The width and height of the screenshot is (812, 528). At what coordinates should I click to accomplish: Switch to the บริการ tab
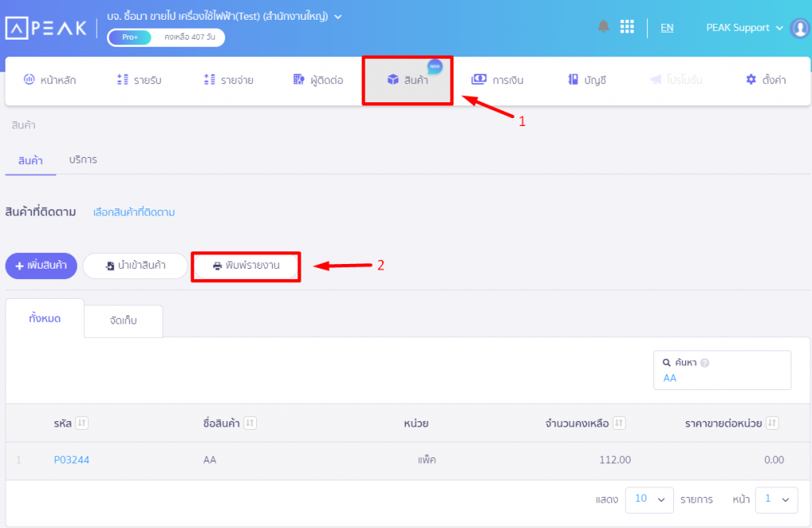pos(82,159)
